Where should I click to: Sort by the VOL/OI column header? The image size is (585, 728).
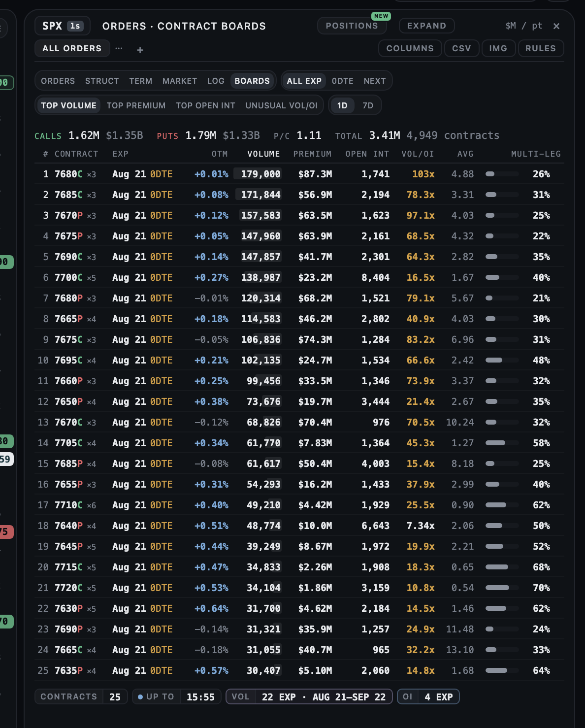(x=418, y=154)
